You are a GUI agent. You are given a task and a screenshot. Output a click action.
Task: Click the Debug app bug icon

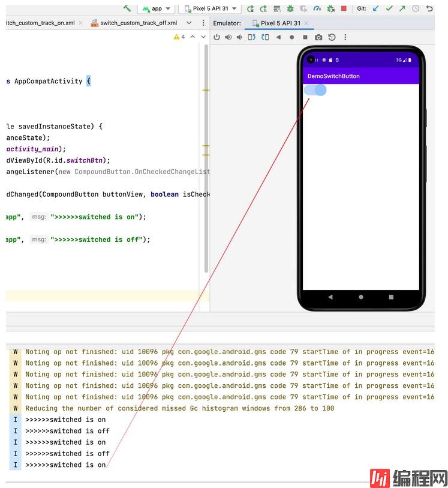(290, 8)
